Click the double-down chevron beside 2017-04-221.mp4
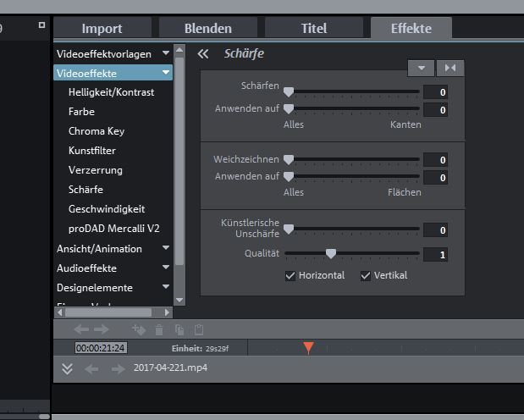This screenshot has width=524, height=420. click(68, 368)
